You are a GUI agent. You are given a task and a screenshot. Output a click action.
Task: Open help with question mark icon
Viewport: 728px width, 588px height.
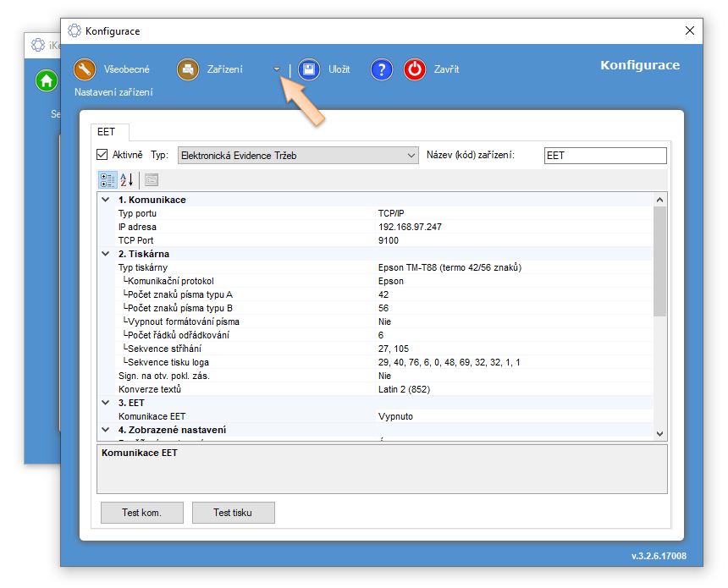(382, 69)
